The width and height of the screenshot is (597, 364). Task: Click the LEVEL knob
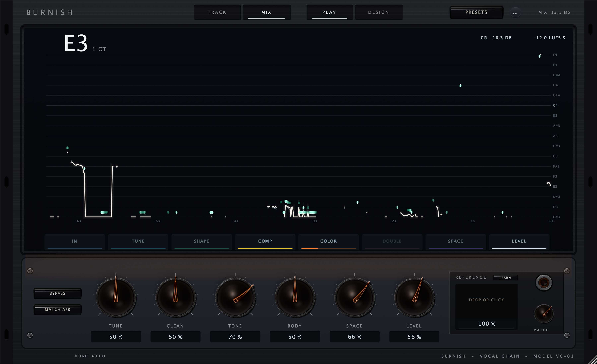[x=414, y=297]
